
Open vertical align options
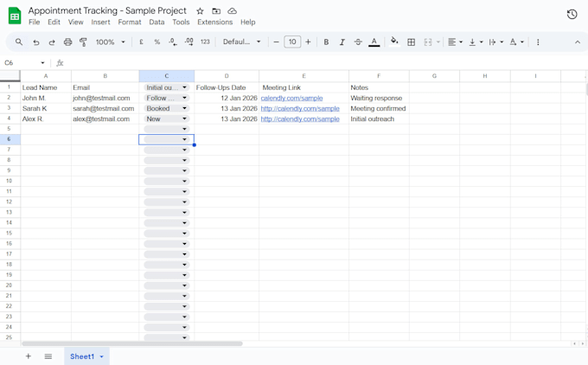(476, 42)
